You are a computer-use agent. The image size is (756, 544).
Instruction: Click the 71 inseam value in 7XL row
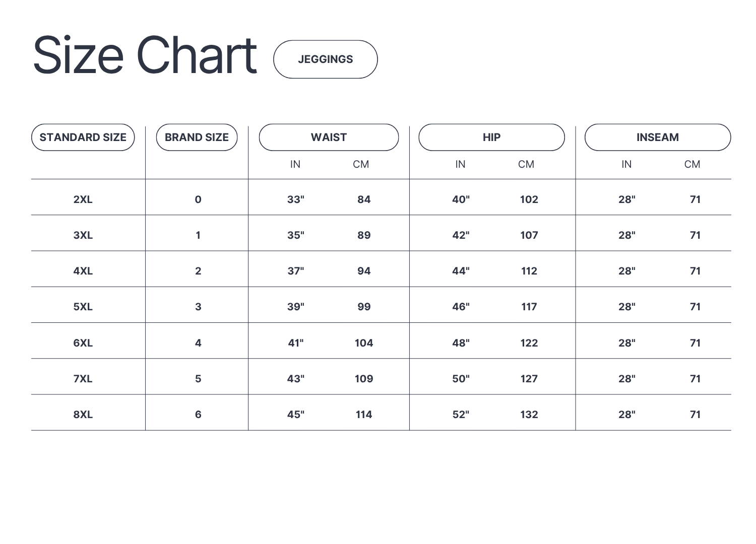(x=695, y=379)
